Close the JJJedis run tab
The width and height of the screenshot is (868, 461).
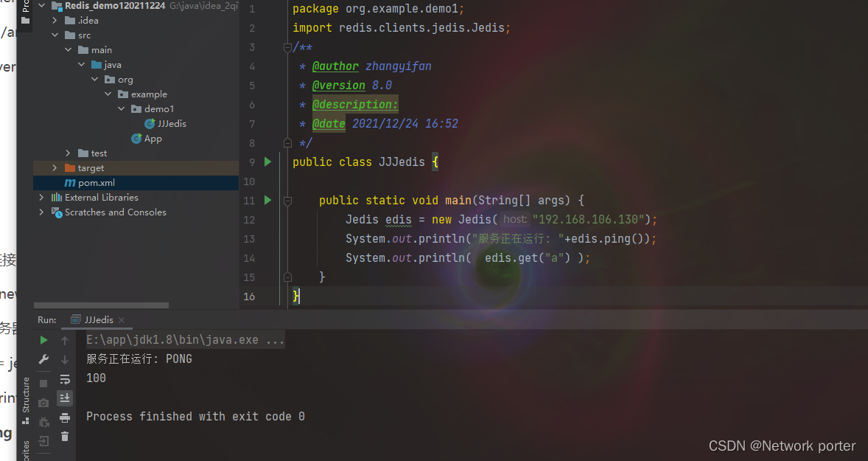[x=122, y=320]
